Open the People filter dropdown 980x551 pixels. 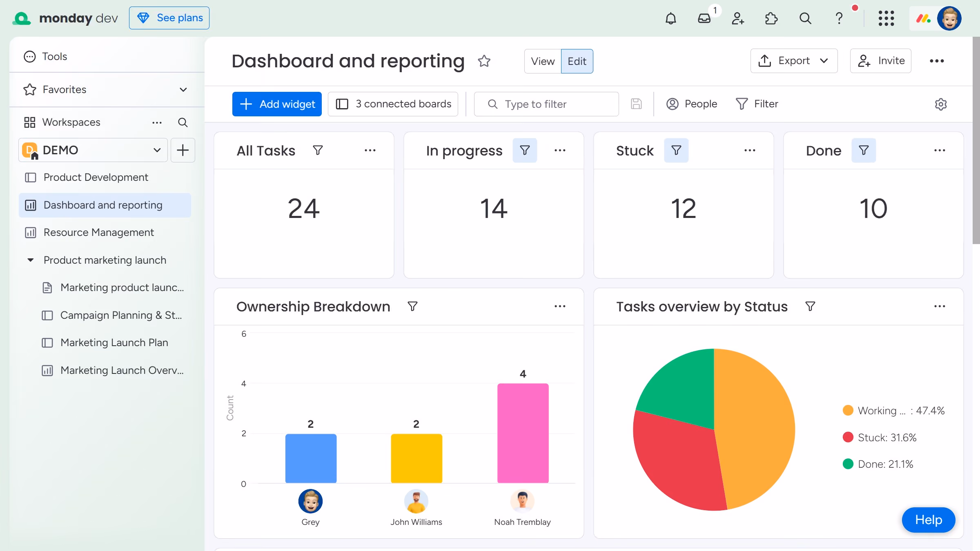click(x=692, y=104)
